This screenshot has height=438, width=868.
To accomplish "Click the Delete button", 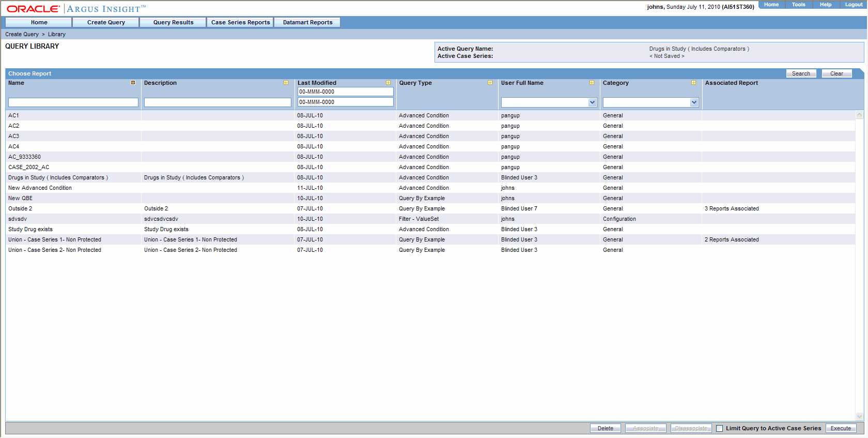I will [x=606, y=428].
